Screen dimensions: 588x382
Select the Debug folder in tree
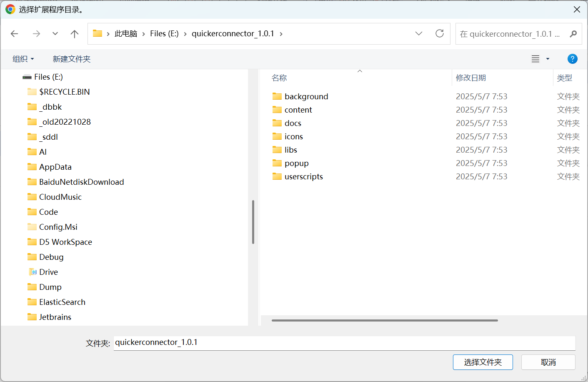pyautogui.click(x=51, y=257)
